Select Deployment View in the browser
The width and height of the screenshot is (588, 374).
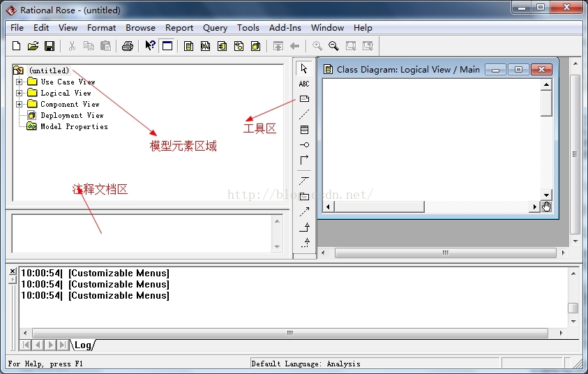point(72,116)
